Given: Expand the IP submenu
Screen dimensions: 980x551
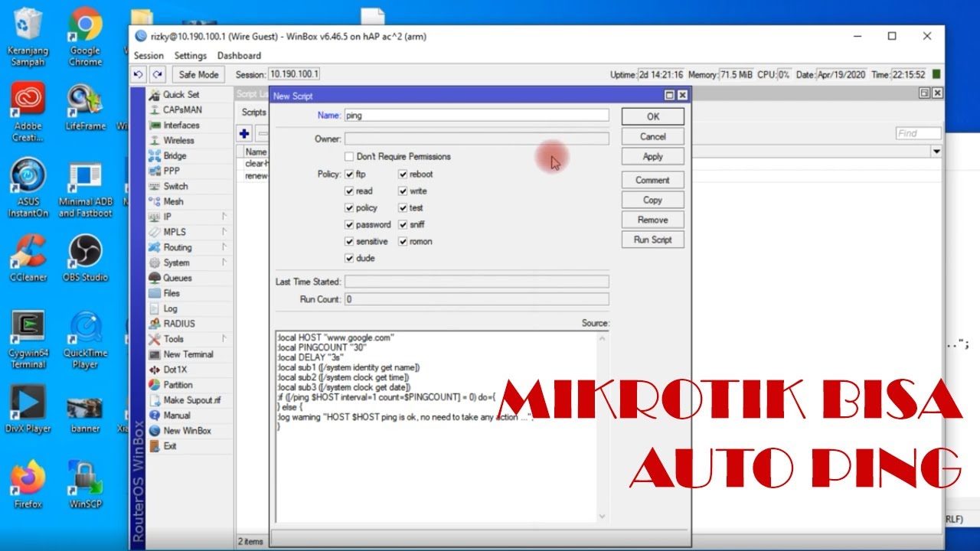Looking at the screenshot, I should [188, 217].
